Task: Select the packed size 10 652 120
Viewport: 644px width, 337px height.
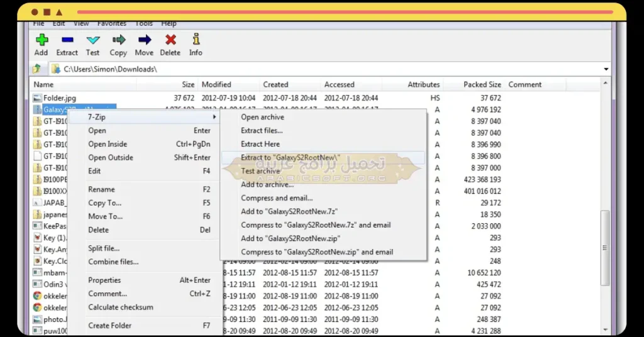Action: [484, 273]
